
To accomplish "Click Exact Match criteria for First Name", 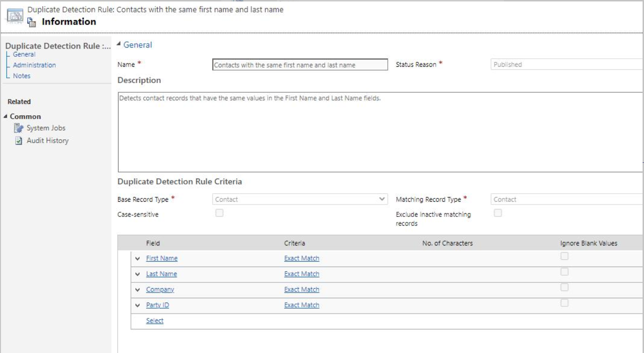I will pos(301,258).
